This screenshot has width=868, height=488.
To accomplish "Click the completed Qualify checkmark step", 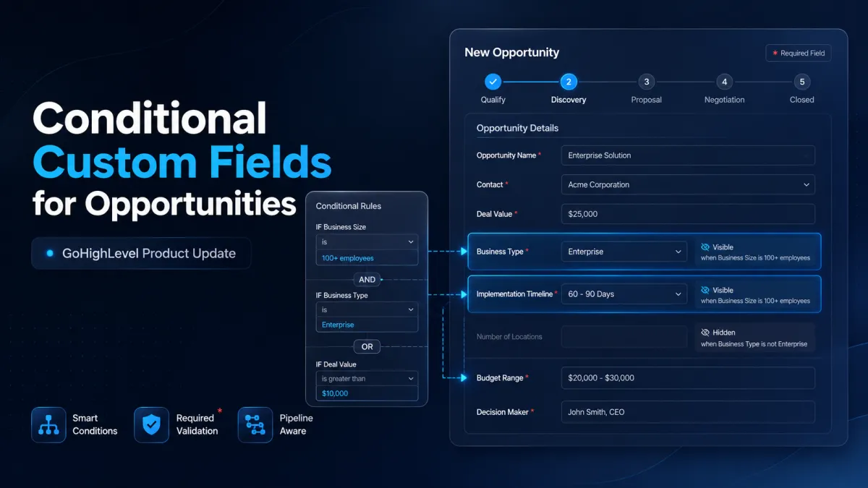I will click(493, 82).
